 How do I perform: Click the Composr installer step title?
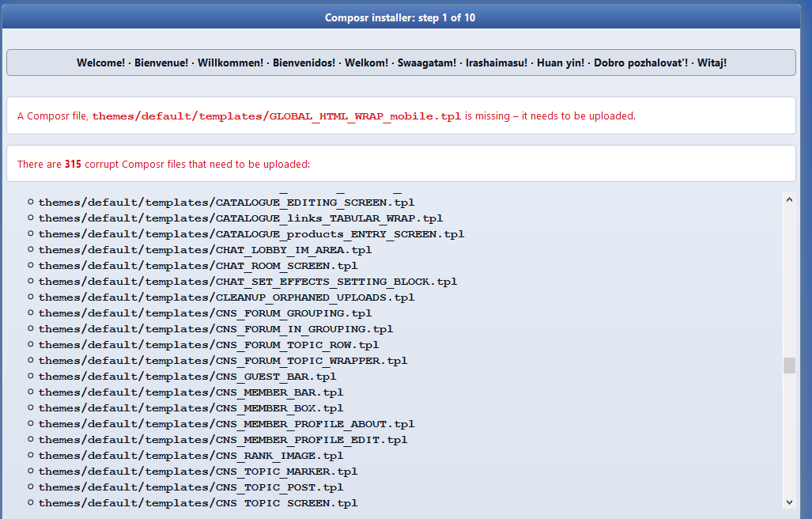pyautogui.click(x=400, y=17)
